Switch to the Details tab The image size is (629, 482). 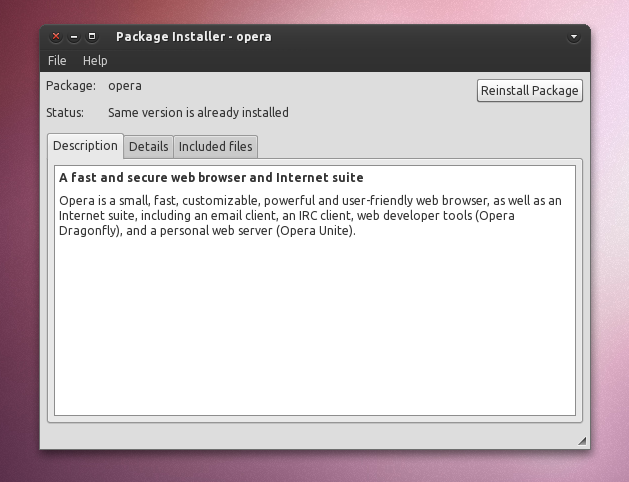click(x=148, y=146)
